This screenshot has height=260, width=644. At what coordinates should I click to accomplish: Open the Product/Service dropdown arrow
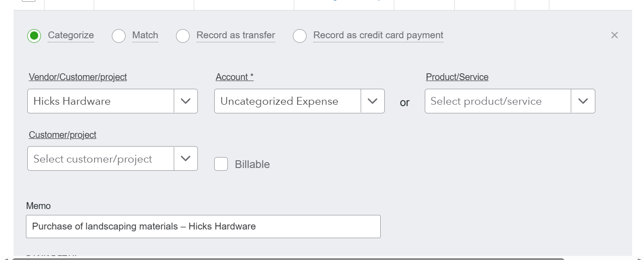pos(583,101)
